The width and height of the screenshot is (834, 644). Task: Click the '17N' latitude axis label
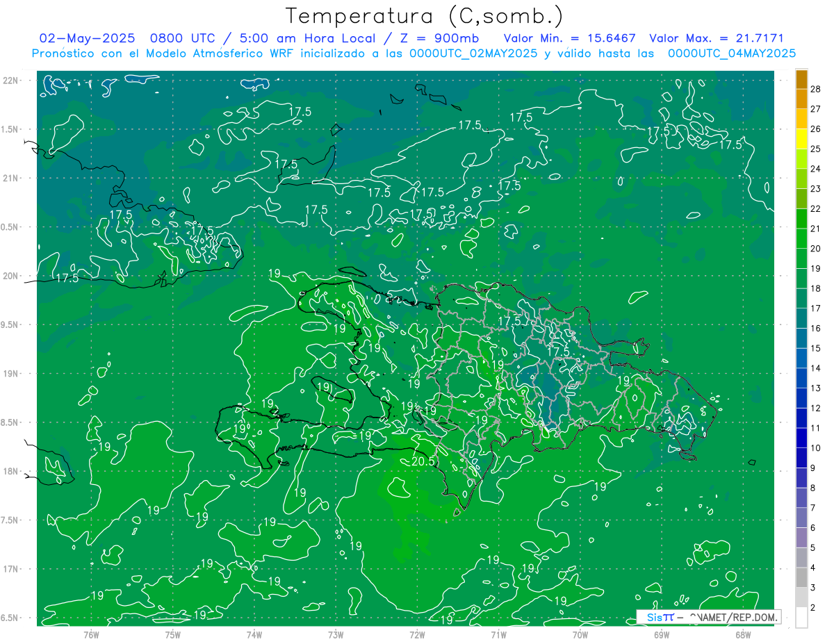(10, 569)
